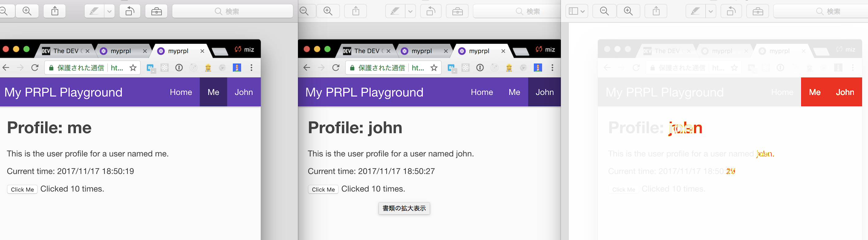Zoom in on the diff image Preview window
Image resolution: width=868 pixels, height=240 pixels.
[x=628, y=11]
